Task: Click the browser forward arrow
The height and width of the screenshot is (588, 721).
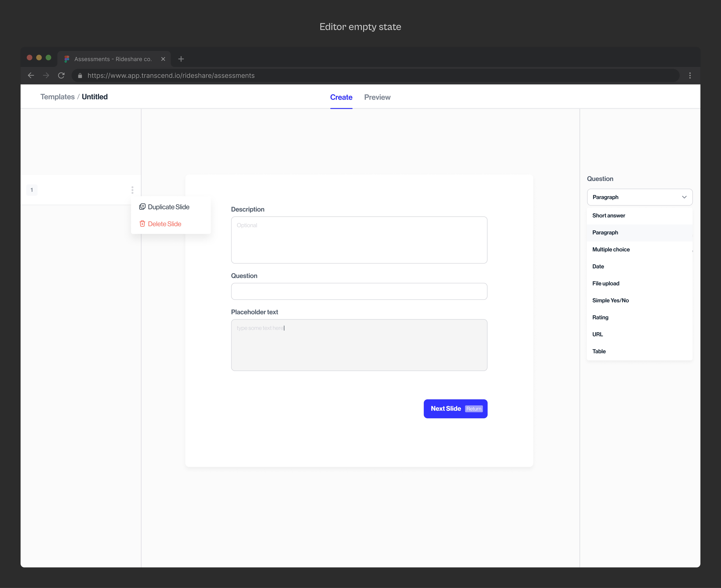Action: pos(46,75)
